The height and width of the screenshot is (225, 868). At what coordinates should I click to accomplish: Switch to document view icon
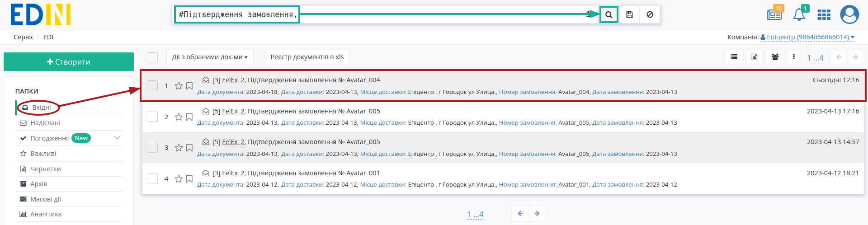pos(755,57)
